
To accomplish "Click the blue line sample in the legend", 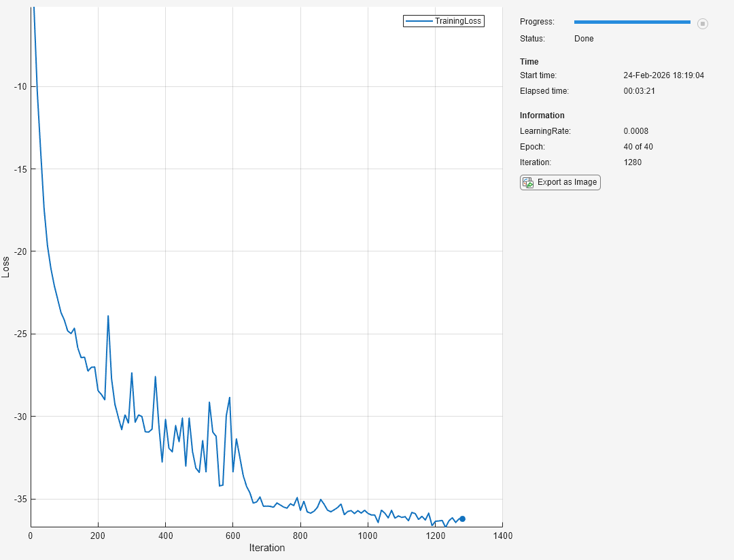I will [x=419, y=21].
